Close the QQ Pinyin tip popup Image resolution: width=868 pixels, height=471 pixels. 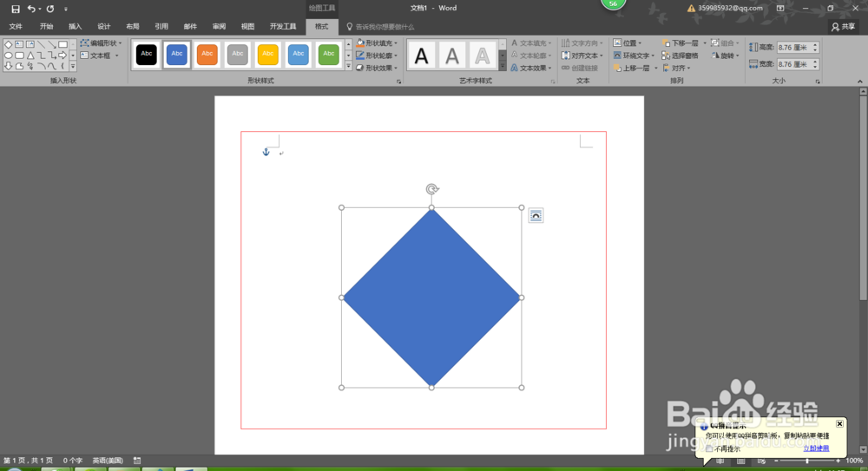(x=839, y=424)
